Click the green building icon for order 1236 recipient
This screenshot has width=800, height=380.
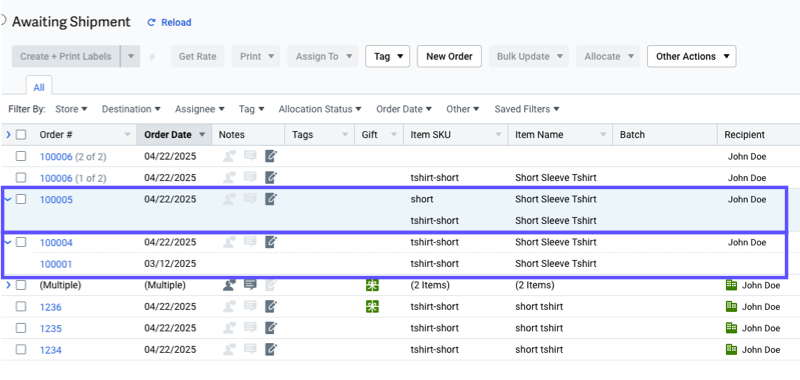(731, 307)
